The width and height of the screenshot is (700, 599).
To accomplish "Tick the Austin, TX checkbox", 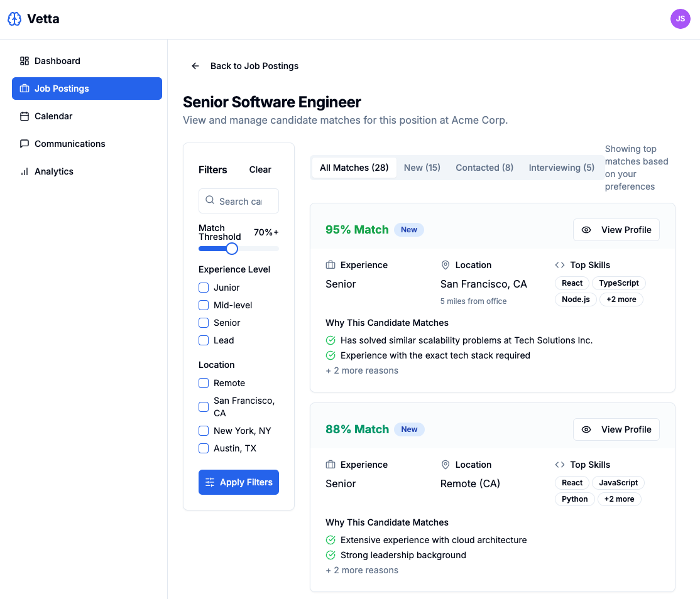I will (204, 448).
